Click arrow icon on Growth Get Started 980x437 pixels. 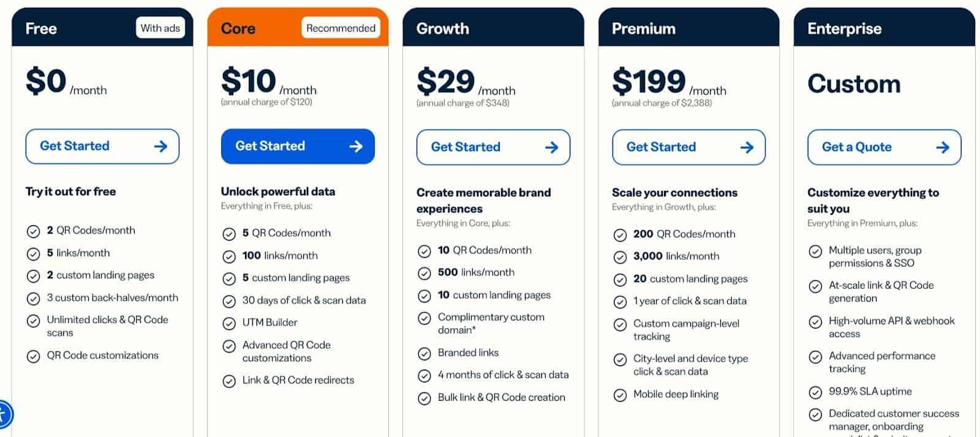click(x=551, y=148)
